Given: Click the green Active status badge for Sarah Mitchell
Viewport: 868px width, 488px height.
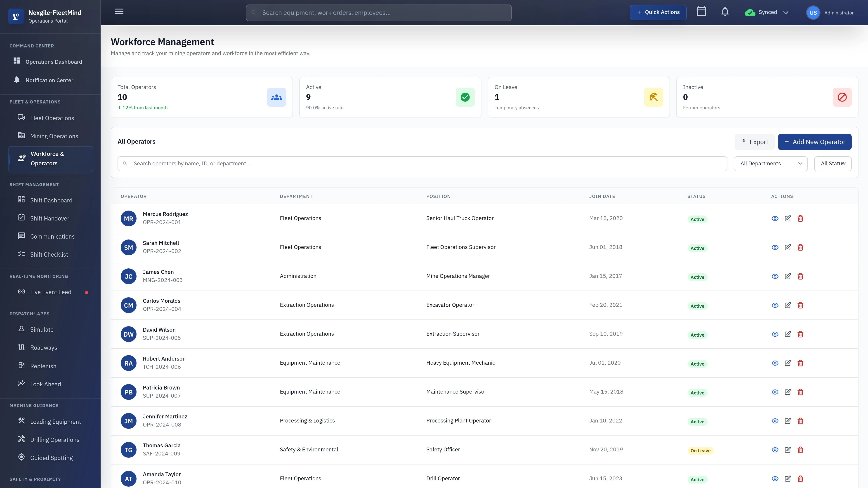Looking at the screenshot, I should [697, 248].
